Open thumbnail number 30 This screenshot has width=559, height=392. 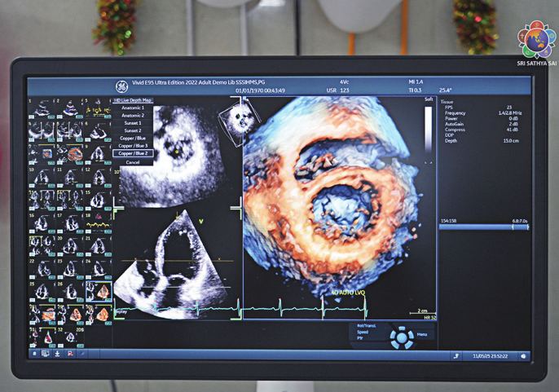pyautogui.click(x=99, y=315)
